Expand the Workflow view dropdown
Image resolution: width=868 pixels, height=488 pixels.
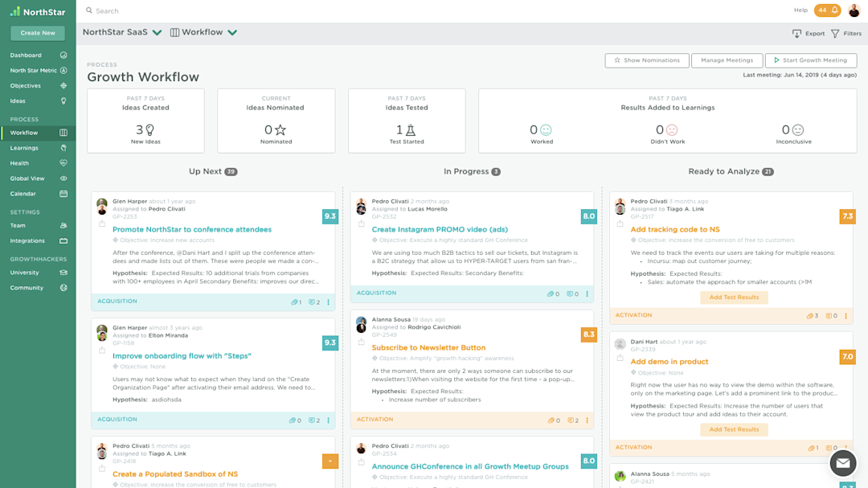[232, 33]
